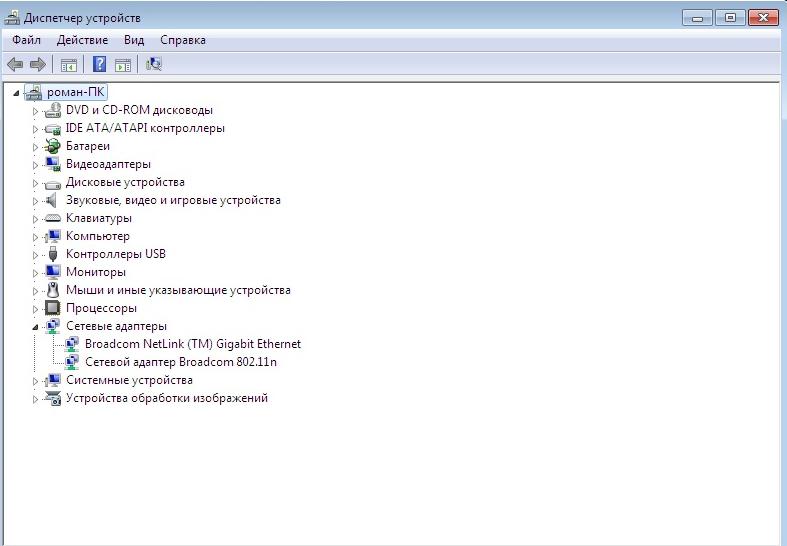Click the speaker icon for Звуковые устройства
This screenshot has height=546, width=787.
pos(51,201)
